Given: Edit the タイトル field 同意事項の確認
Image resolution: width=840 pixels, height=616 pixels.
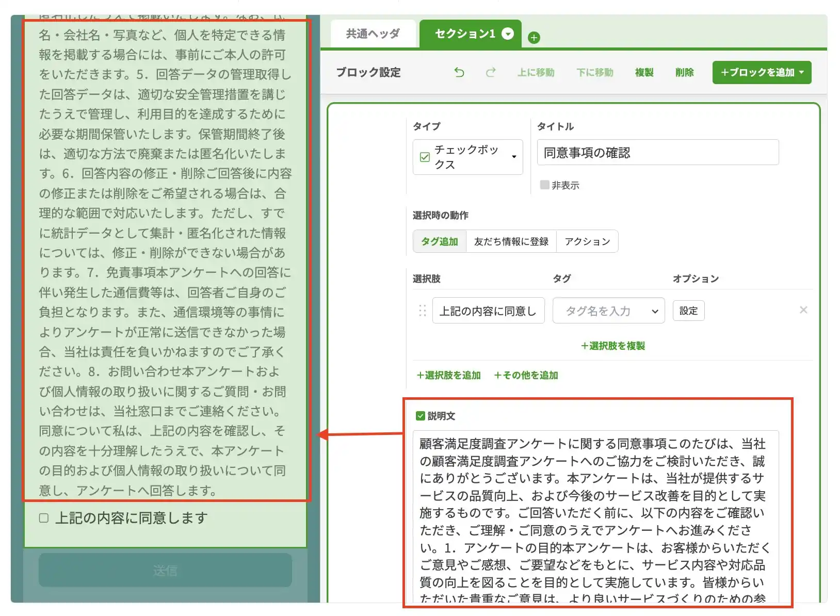Looking at the screenshot, I should (658, 153).
